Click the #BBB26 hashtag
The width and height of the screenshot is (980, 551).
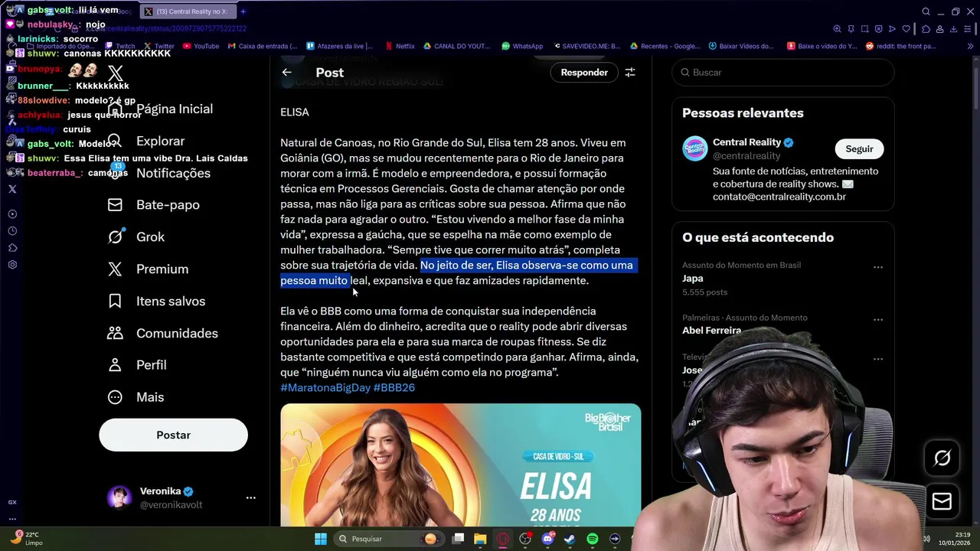pyautogui.click(x=394, y=388)
